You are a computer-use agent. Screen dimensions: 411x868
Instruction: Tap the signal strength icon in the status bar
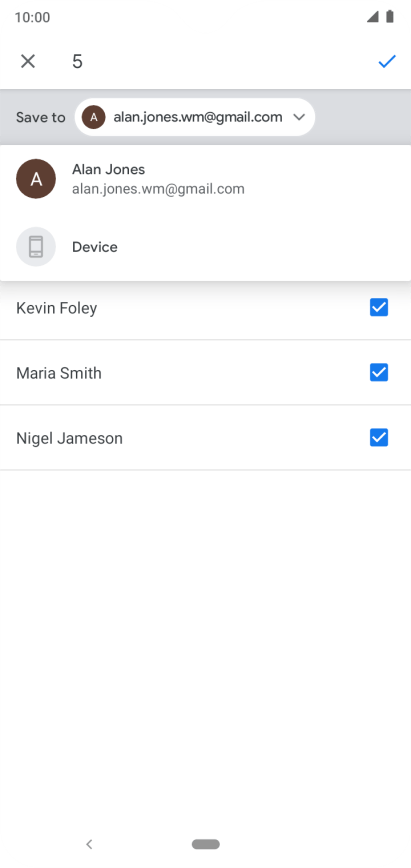pos(372,17)
